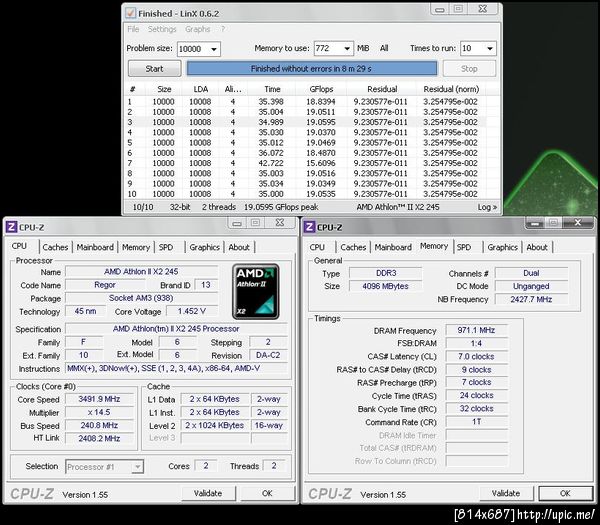
Task: Click the Core Voltage 1.452 V value
Action: click(x=192, y=311)
